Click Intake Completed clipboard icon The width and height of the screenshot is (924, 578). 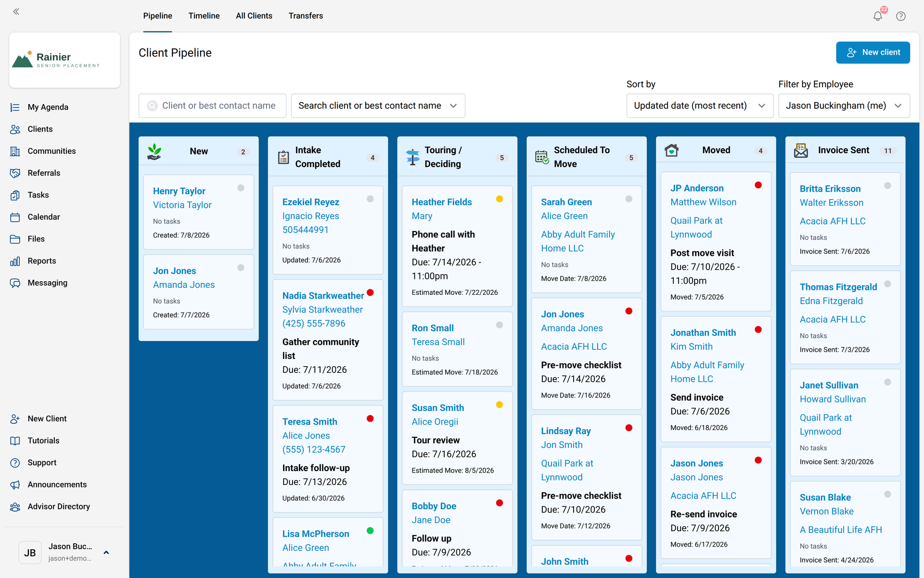(x=283, y=157)
